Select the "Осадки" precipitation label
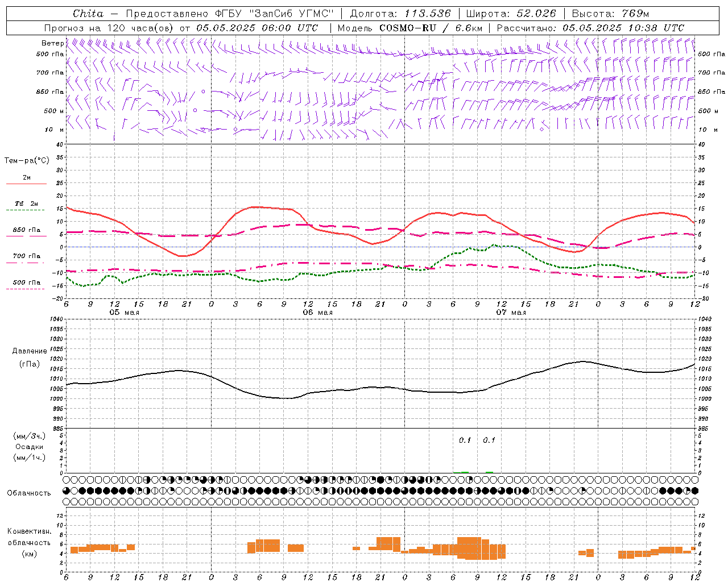 tap(30, 447)
